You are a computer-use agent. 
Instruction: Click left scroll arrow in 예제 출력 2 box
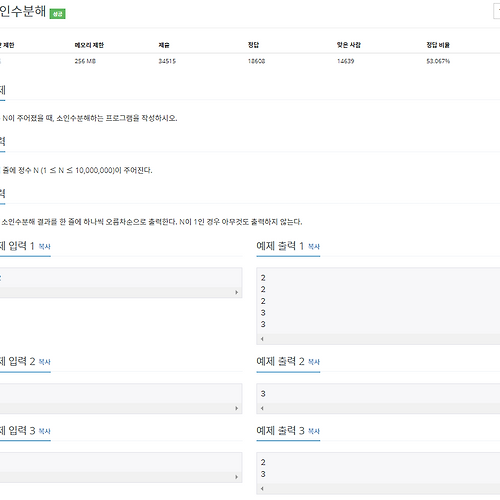pyautogui.click(x=262, y=408)
